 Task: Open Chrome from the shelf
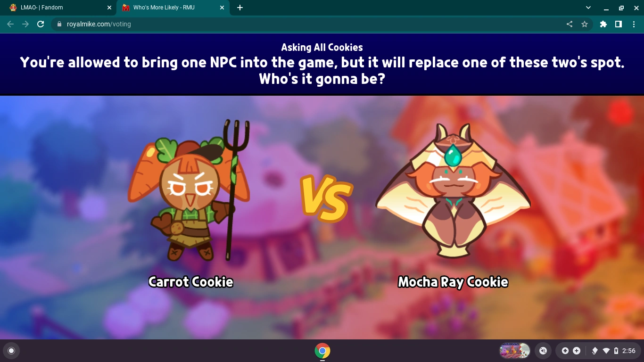322,351
